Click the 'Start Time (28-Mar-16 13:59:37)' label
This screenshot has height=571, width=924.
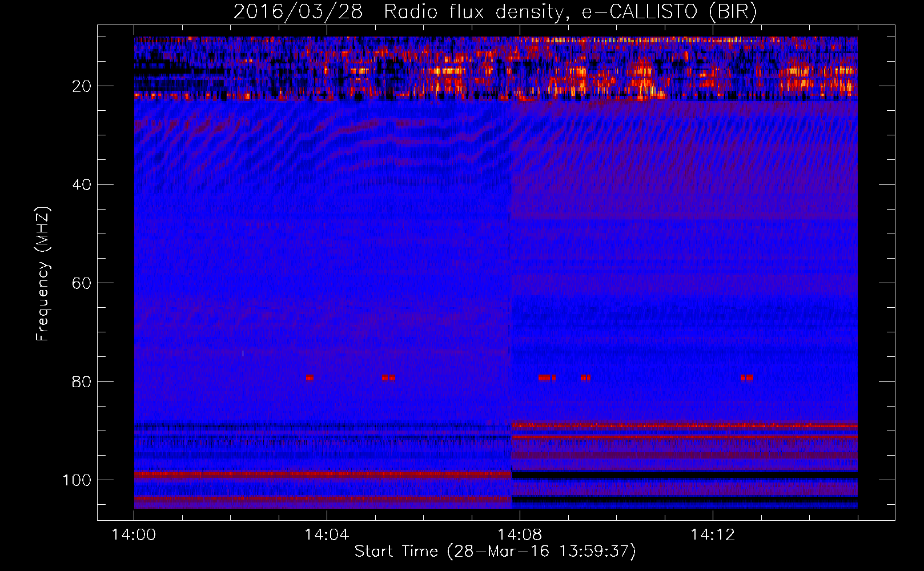tap(495, 552)
